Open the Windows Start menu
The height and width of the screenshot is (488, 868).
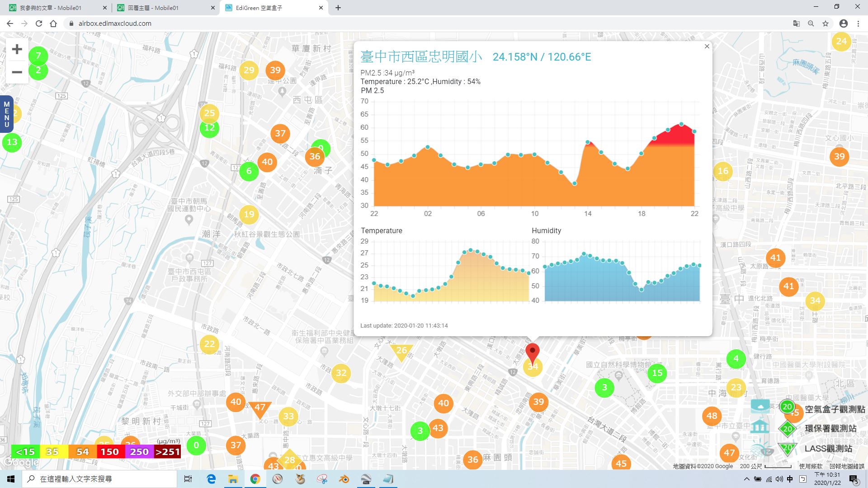click(x=11, y=479)
